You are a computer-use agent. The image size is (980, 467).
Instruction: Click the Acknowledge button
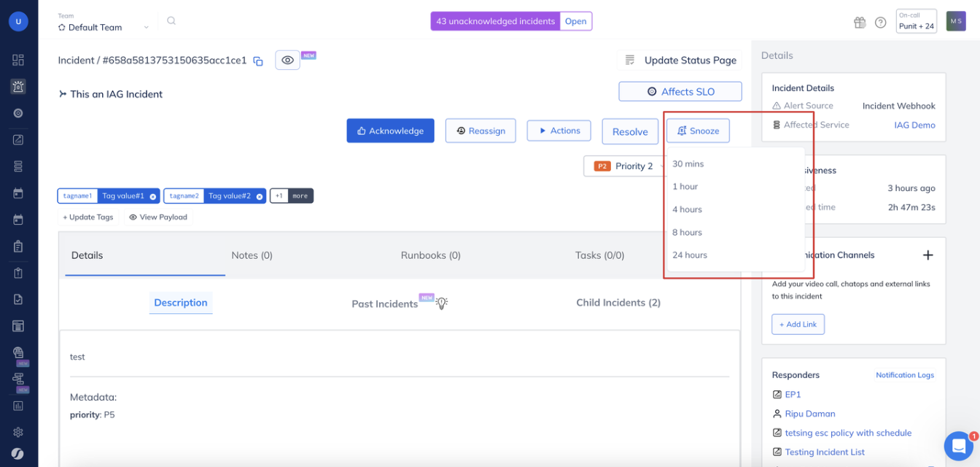tap(390, 131)
